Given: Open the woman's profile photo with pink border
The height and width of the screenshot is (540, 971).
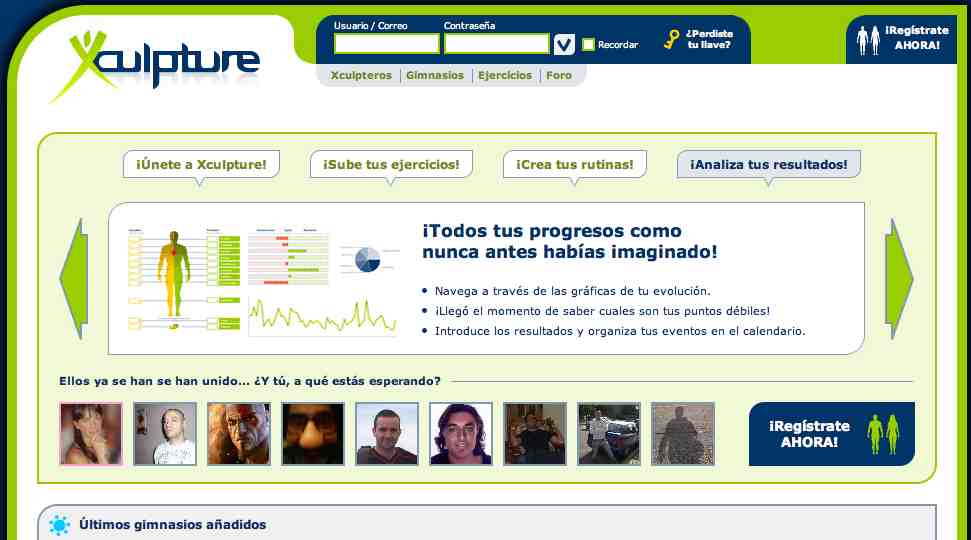Looking at the screenshot, I should pos(91,433).
